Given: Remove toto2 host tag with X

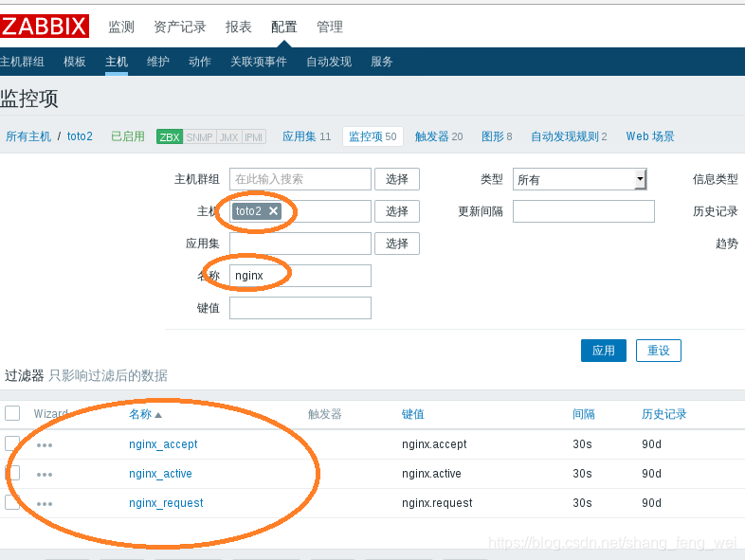Looking at the screenshot, I should click(x=273, y=211).
